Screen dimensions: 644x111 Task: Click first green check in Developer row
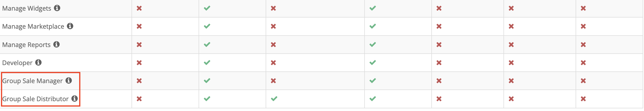207,62
